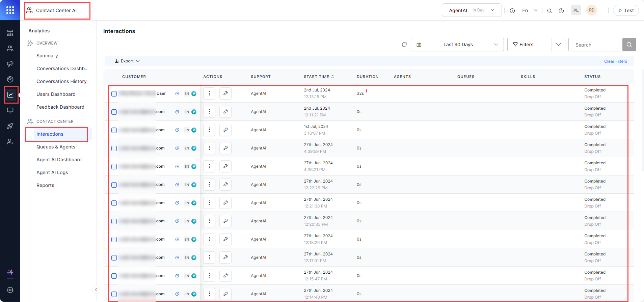Viewport: 644px width, 302px height.
Task: Go to Conversations History page
Action: pos(61,81)
